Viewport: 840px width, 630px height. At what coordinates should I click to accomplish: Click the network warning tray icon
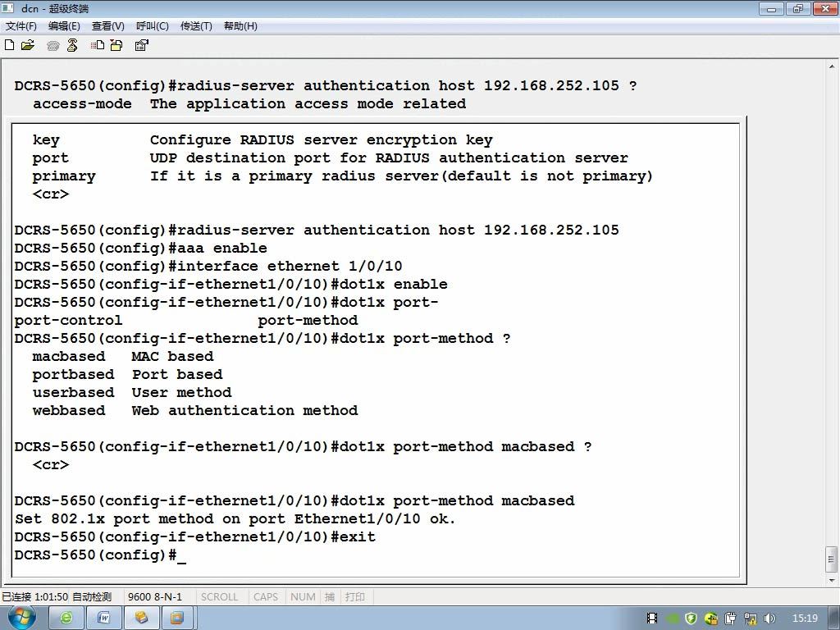point(750,619)
